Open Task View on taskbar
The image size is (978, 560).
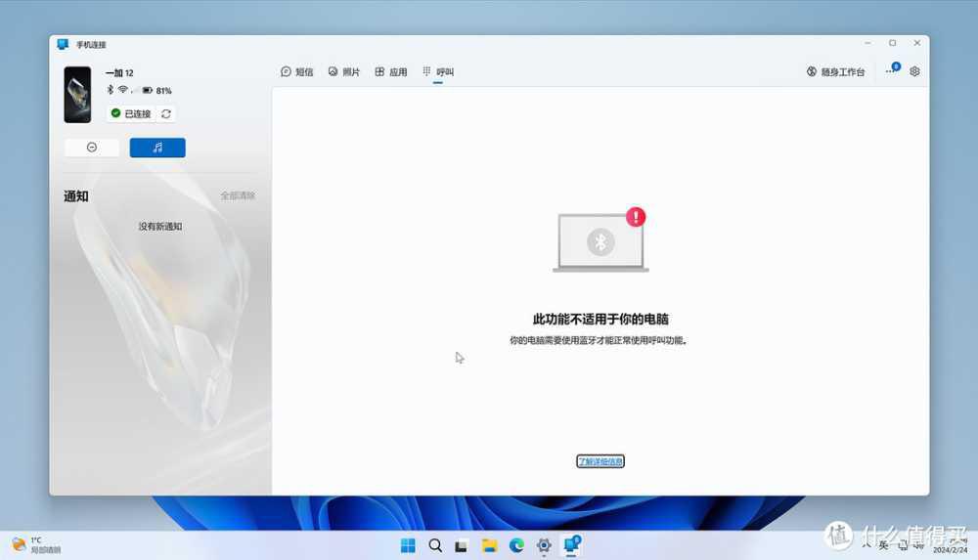tap(462, 546)
